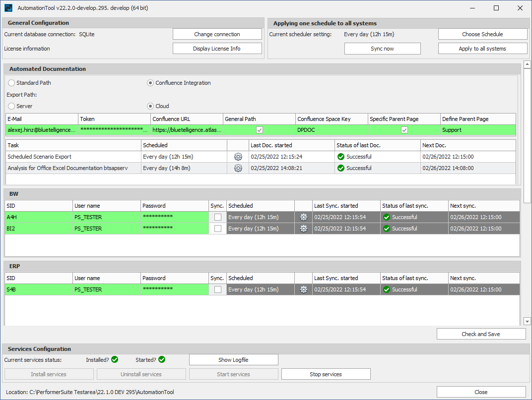
Task: Open the services logfile via Show Logfile
Action: 233,359
